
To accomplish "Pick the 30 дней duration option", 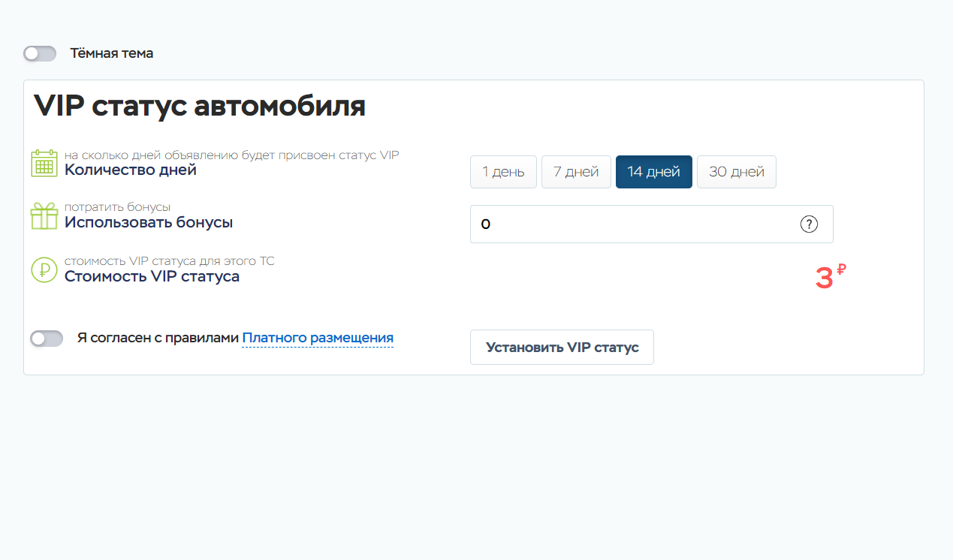I will pyautogui.click(x=736, y=172).
